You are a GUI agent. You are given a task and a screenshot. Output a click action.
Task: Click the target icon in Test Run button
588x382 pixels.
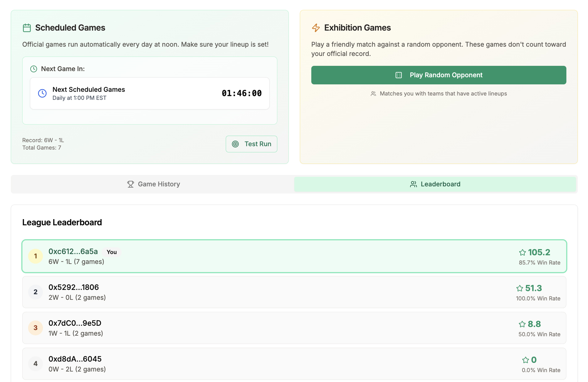[x=235, y=144]
